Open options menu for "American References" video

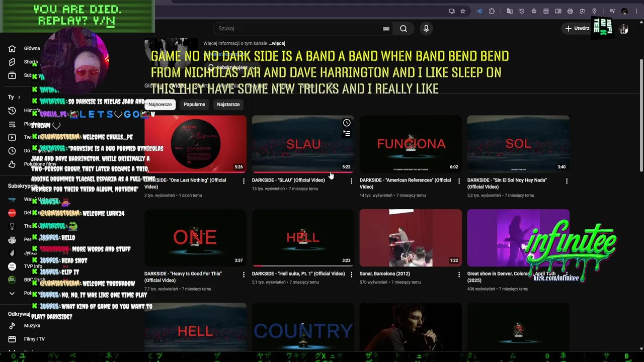tap(459, 181)
